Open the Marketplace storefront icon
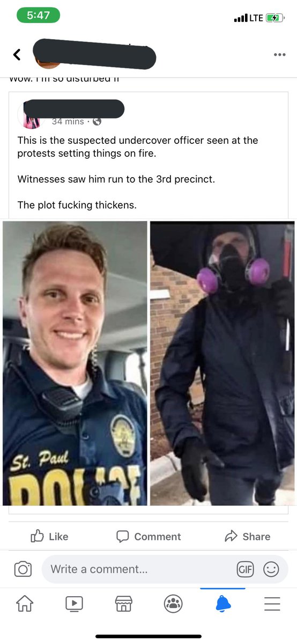 123,604
